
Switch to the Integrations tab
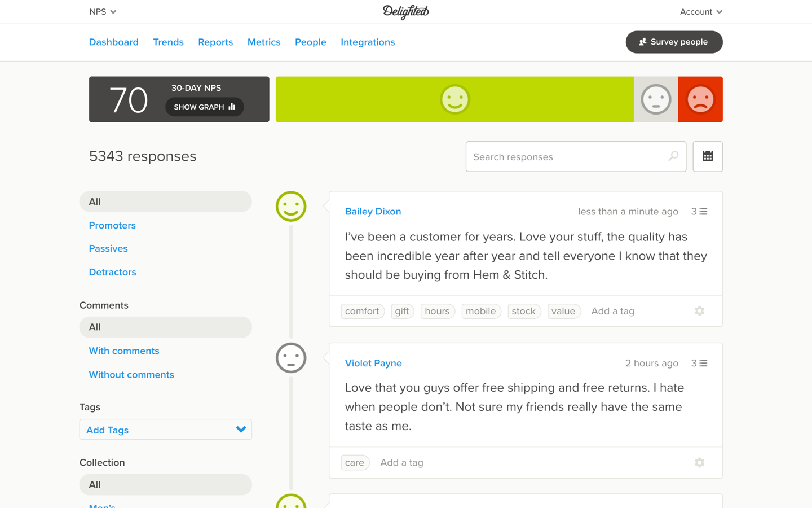pyautogui.click(x=368, y=42)
